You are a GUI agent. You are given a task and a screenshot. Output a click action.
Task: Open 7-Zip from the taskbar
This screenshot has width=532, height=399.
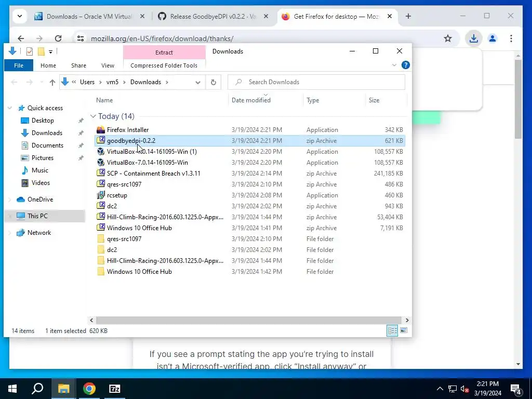(x=115, y=389)
